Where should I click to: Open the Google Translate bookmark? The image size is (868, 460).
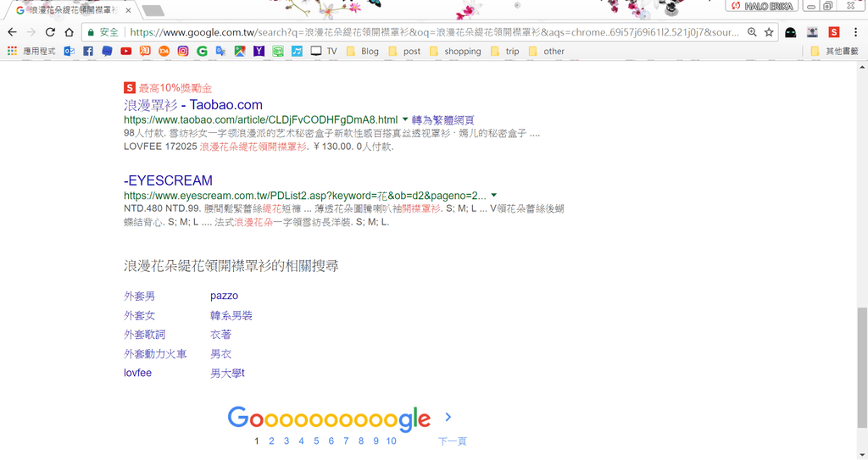coord(221,51)
